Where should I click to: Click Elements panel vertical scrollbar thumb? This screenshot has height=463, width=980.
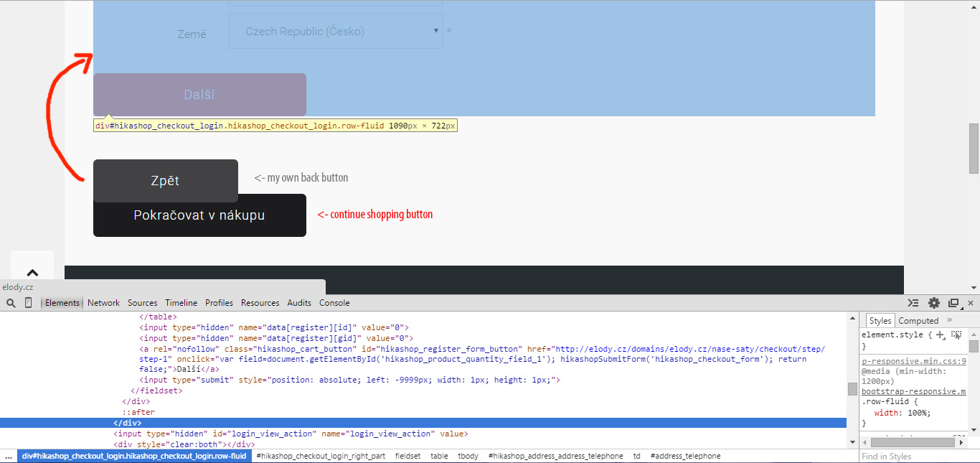click(x=852, y=388)
